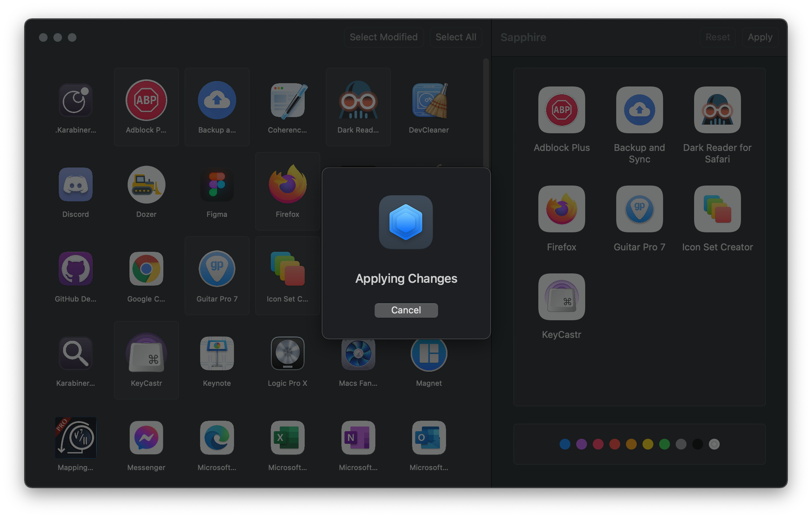The image size is (812, 518).
Task: Pick the purple color swatch
Action: click(581, 444)
